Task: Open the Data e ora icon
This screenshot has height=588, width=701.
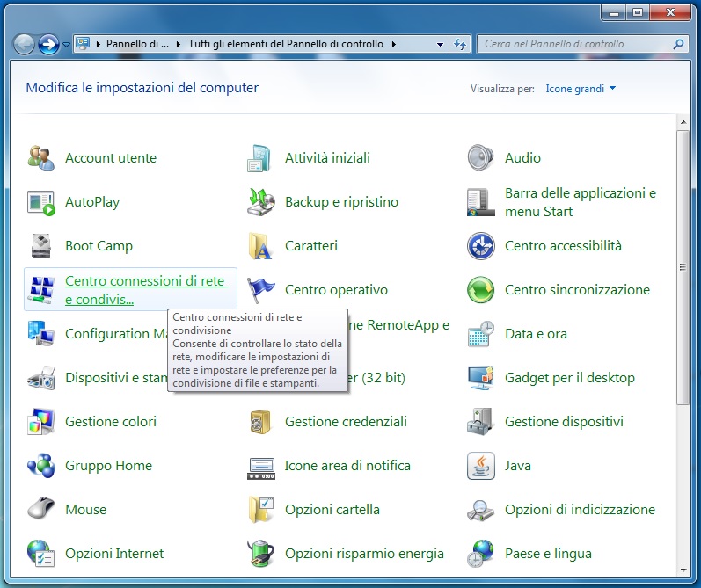Action: click(480, 334)
